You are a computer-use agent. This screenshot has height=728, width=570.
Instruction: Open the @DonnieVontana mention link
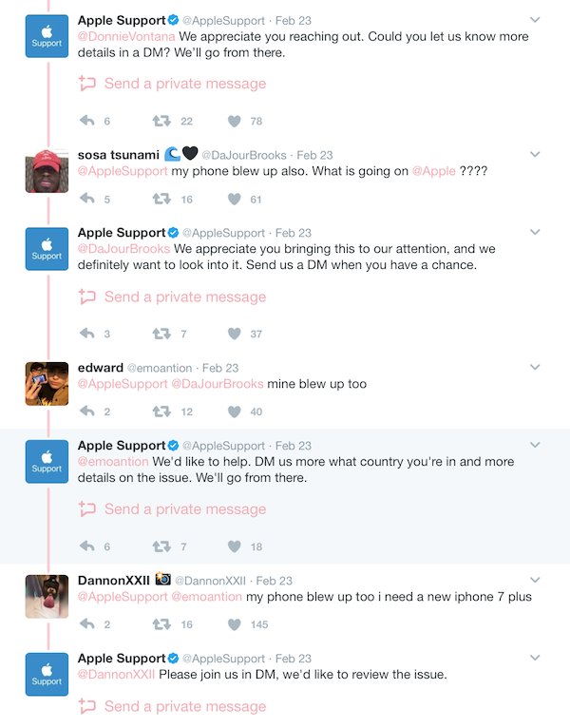tap(120, 37)
